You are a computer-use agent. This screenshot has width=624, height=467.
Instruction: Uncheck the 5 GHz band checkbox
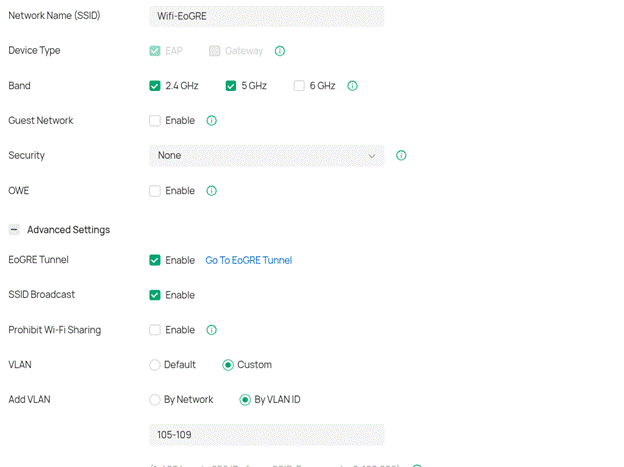[231, 86]
